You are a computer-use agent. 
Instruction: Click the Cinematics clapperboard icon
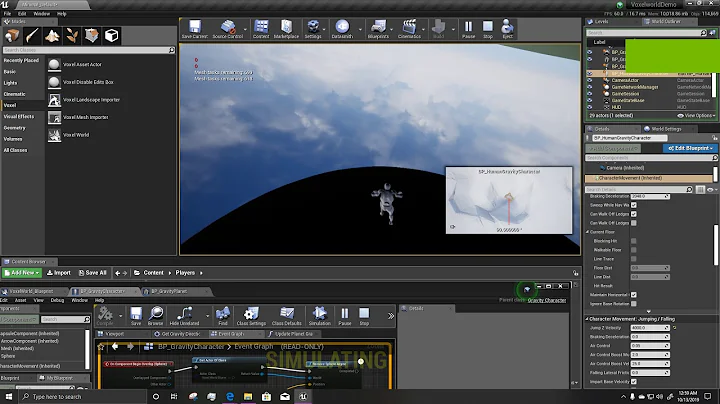409,28
